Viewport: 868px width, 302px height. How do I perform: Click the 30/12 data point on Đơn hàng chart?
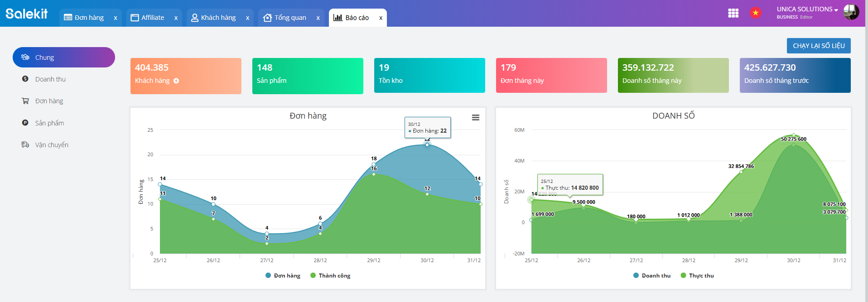(427, 145)
